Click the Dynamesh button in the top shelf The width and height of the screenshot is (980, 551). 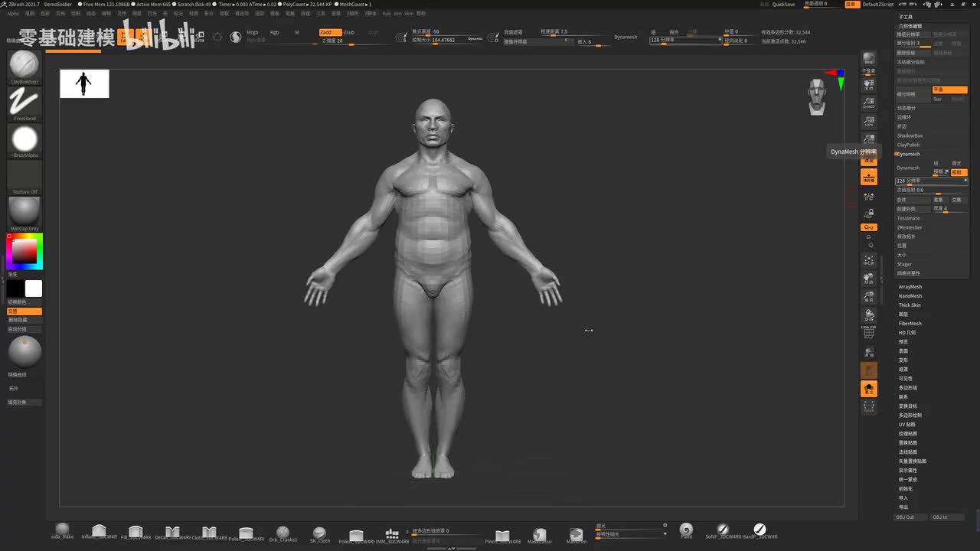tap(626, 37)
